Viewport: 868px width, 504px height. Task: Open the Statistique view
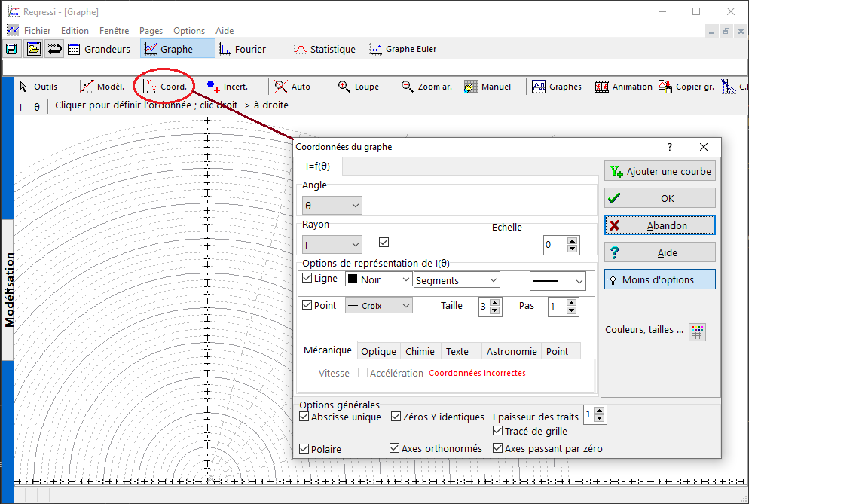(x=325, y=49)
